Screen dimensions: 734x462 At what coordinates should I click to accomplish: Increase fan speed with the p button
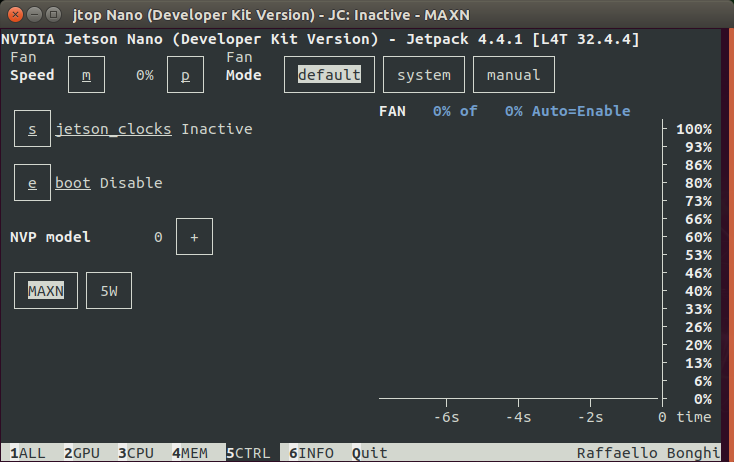coord(185,75)
